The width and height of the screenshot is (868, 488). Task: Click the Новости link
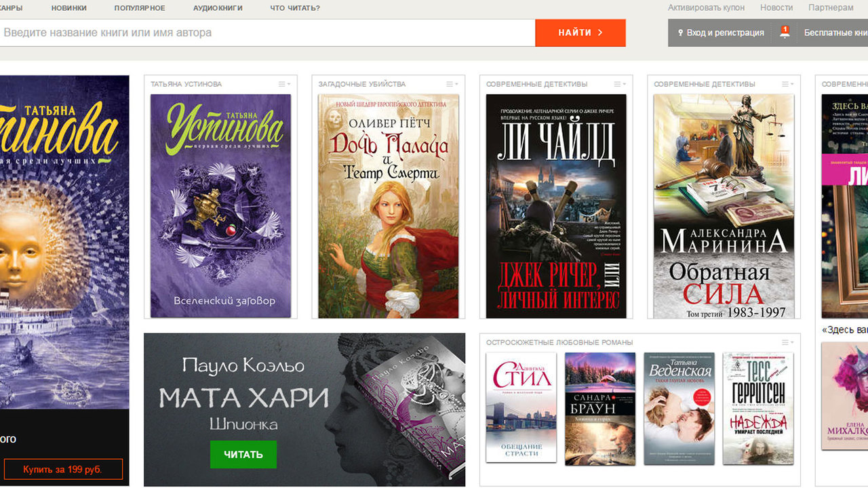click(776, 7)
